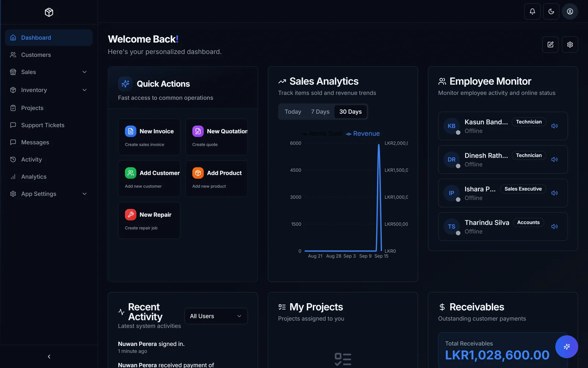Open the notifications bell
588x368 pixels.
tap(532, 11)
